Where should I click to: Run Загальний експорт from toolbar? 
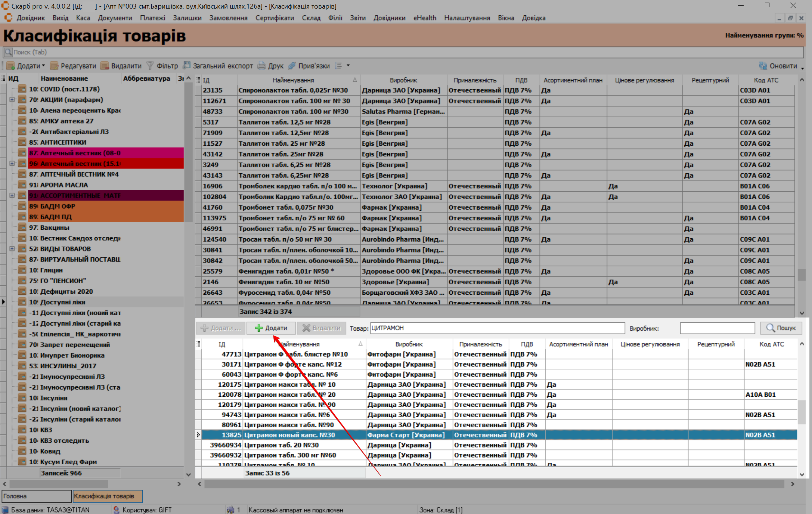coord(187,66)
